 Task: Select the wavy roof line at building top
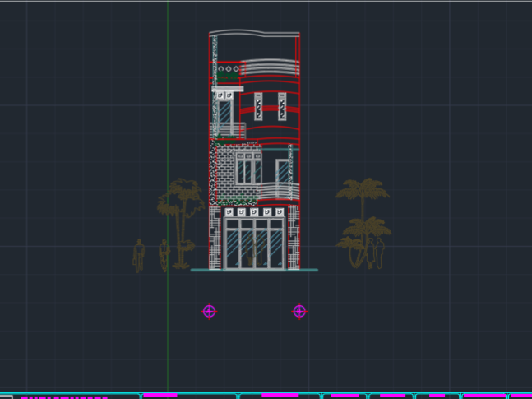(x=254, y=35)
